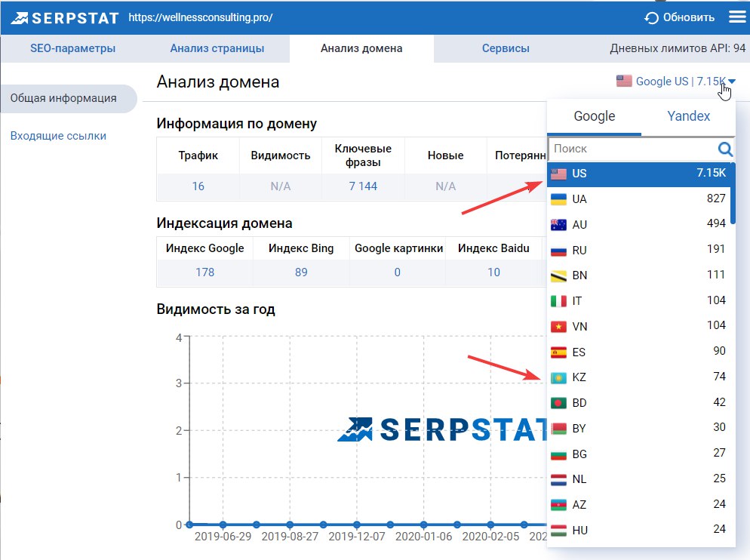
Task: Select the US database row
Action: (x=638, y=174)
